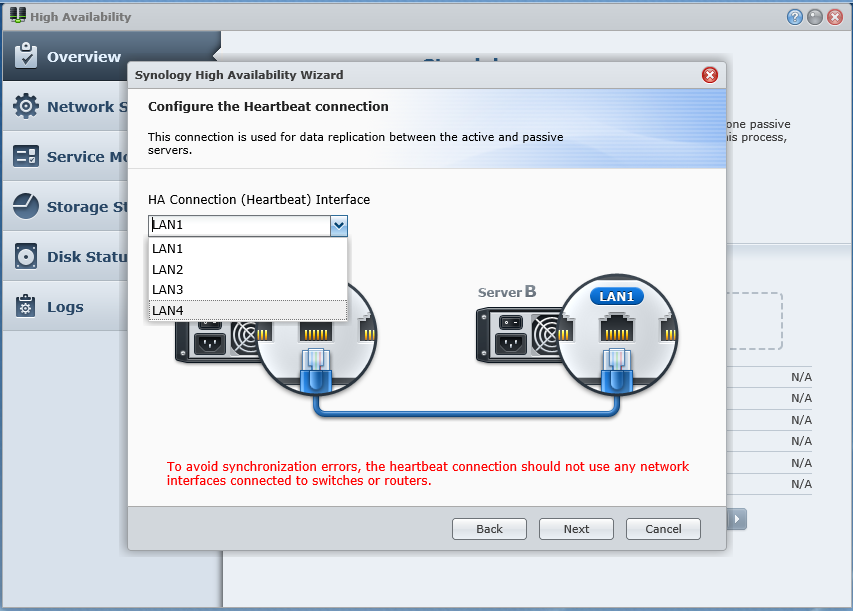This screenshot has width=853, height=611.
Task: Click the Service monitor icon
Action: 26,156
